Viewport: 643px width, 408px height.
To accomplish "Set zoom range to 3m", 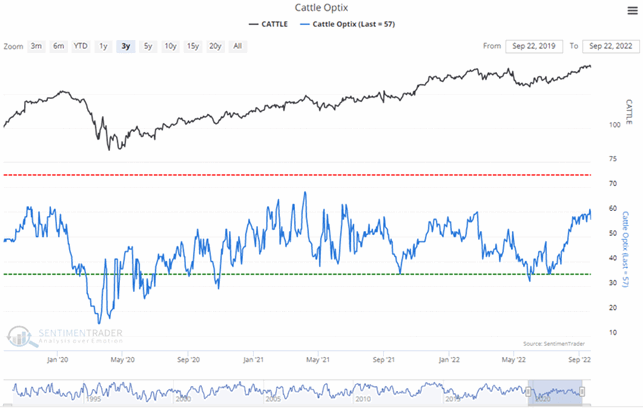I will [36, 46].
